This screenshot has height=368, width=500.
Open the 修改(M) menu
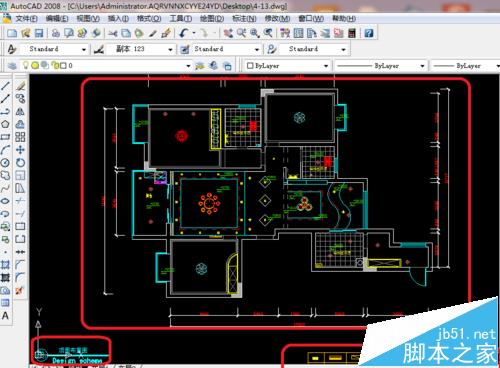(277, 18)
